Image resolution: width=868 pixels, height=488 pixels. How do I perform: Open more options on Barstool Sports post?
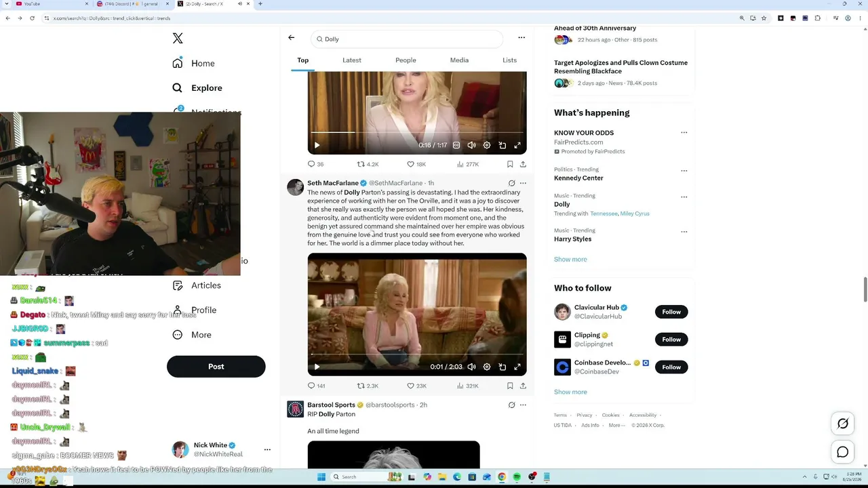523,405
